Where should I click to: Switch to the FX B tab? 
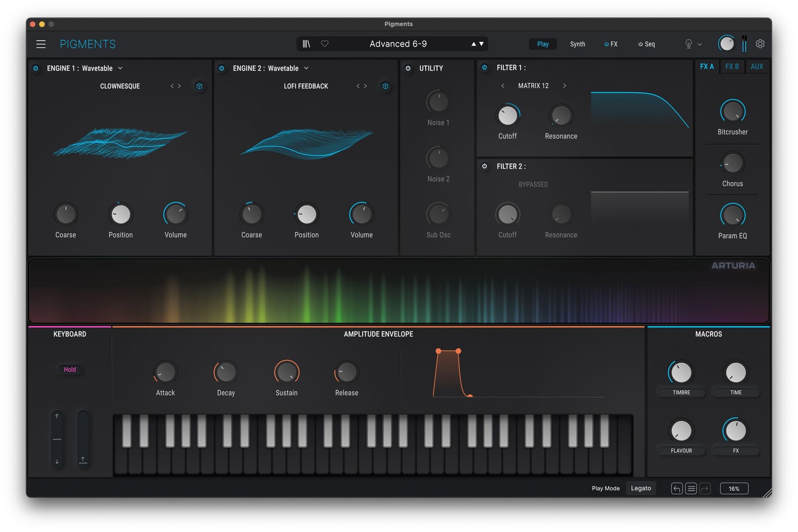coord(732,66)
